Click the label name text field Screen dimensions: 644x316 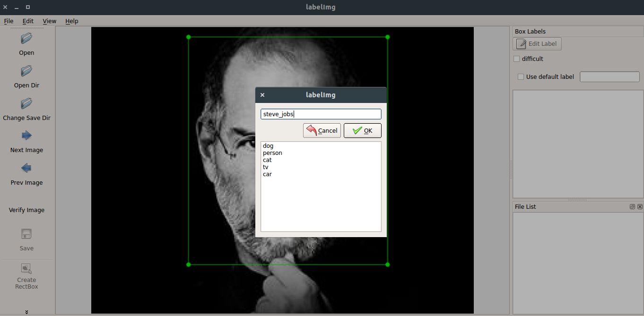321,114
